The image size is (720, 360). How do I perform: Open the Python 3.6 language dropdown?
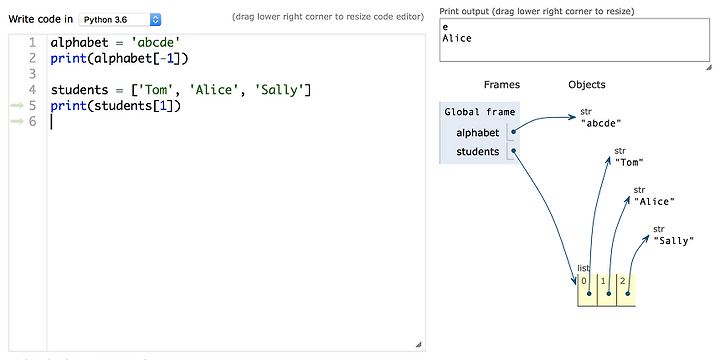(120, 20)
